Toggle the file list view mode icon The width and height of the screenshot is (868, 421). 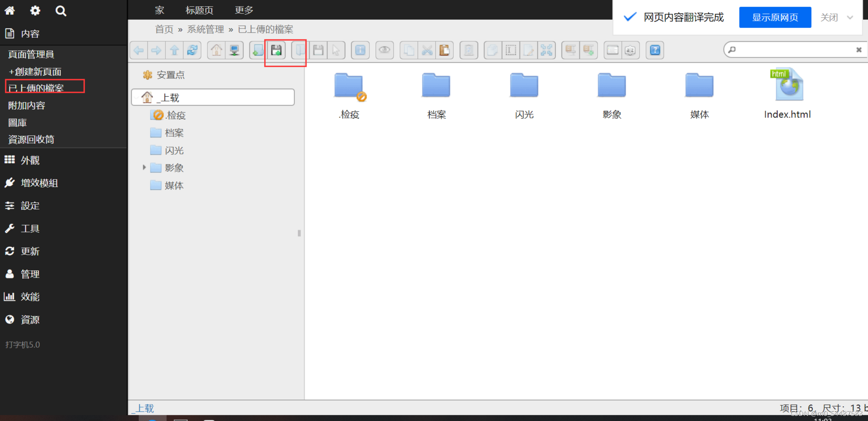click(x=612, y=50)
